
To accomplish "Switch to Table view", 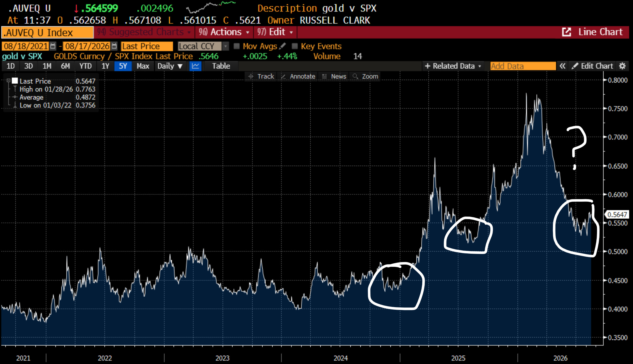I will (x=221, y=66).
